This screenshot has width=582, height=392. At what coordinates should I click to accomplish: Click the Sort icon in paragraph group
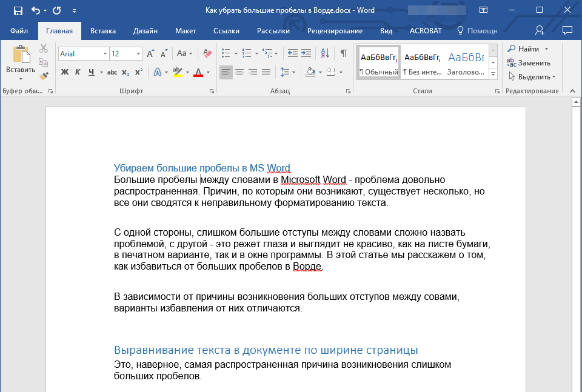pos(324,53)
